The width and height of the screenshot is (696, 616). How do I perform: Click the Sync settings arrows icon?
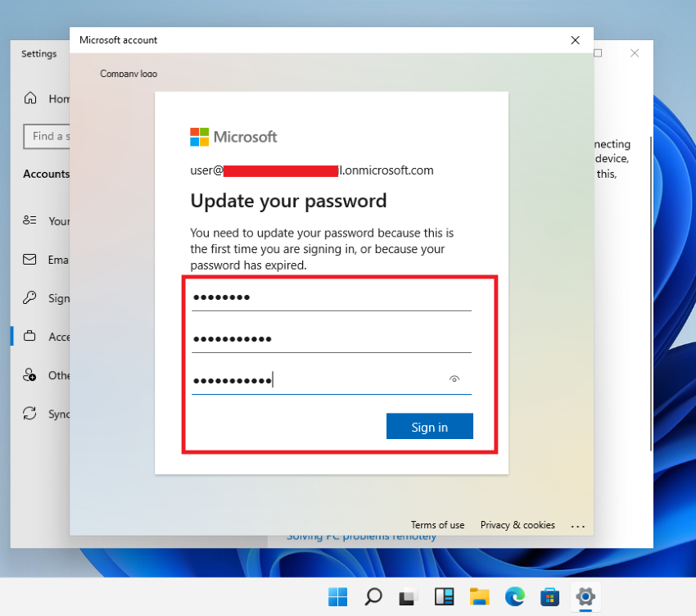tap(31, 414)
